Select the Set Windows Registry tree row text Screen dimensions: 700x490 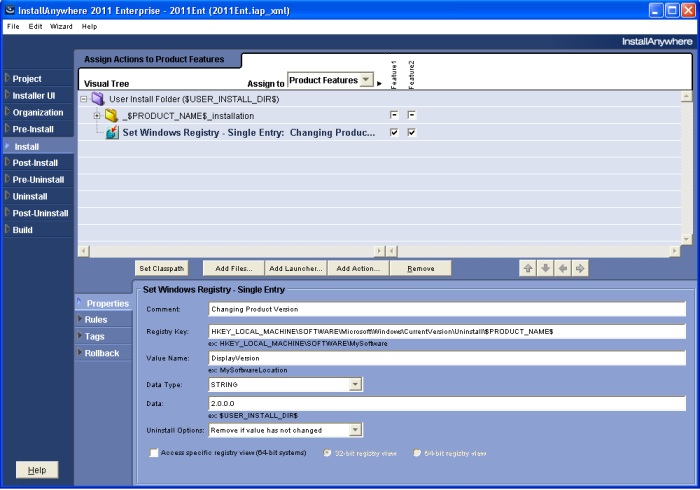tap(249, 133)
